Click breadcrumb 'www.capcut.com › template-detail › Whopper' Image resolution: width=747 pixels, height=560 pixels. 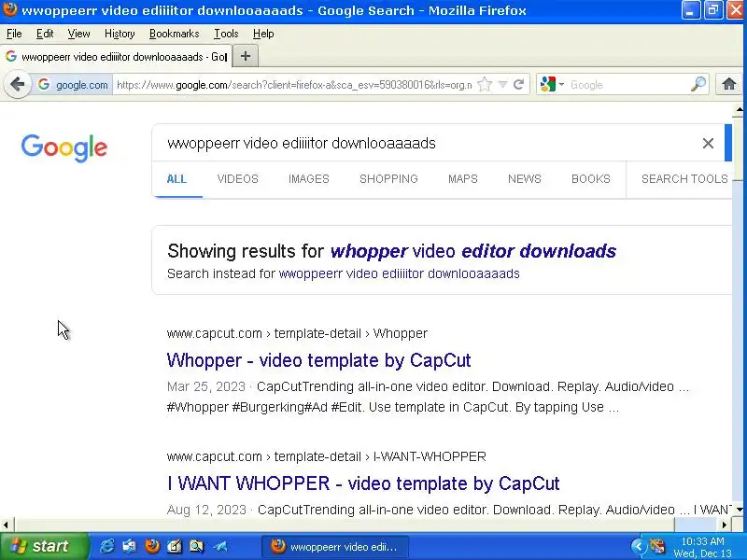297,333
